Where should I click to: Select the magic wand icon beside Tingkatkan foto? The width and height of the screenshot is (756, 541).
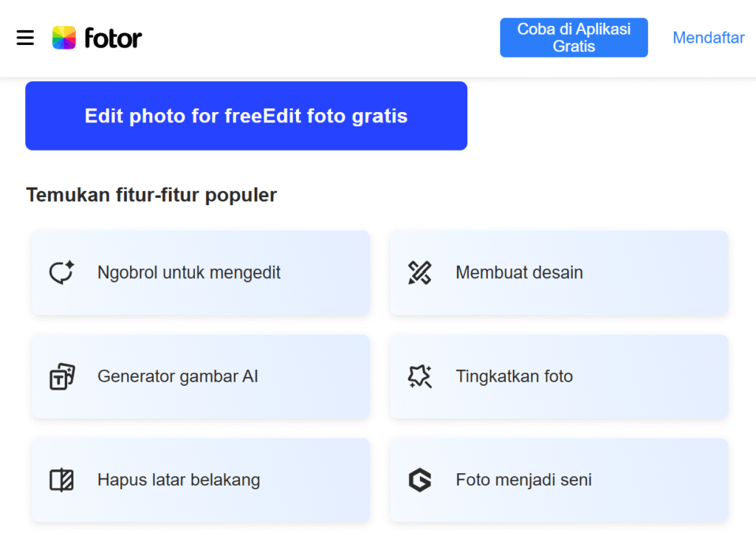tap(419, 376)
